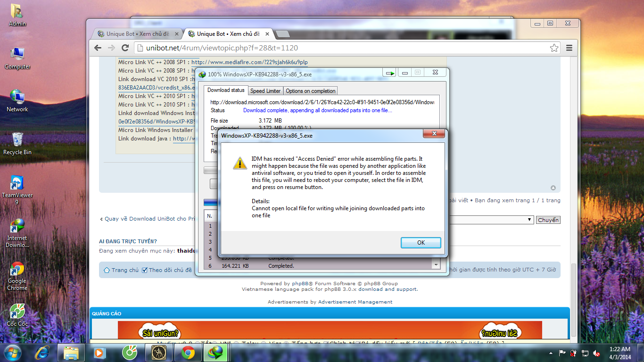Screen dimensions: 644x362
Task: Select the TeamViewer 9 shortcut
Action: [17, 189]
